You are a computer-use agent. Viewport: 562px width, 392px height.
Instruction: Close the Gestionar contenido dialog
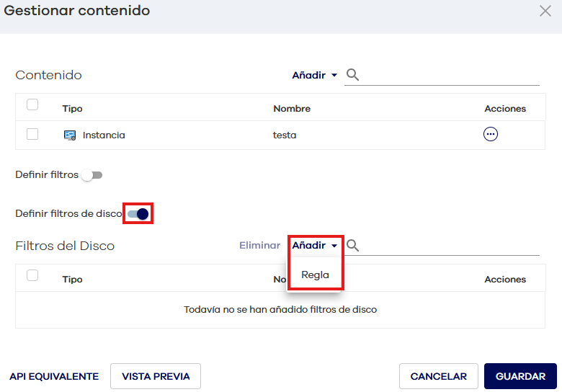pos(545,11)
